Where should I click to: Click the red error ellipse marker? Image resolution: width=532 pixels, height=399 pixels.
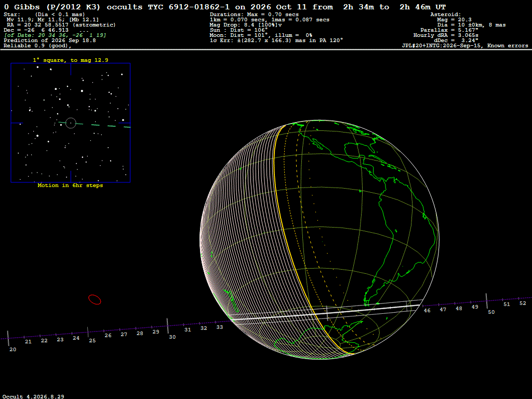(95, 299)
